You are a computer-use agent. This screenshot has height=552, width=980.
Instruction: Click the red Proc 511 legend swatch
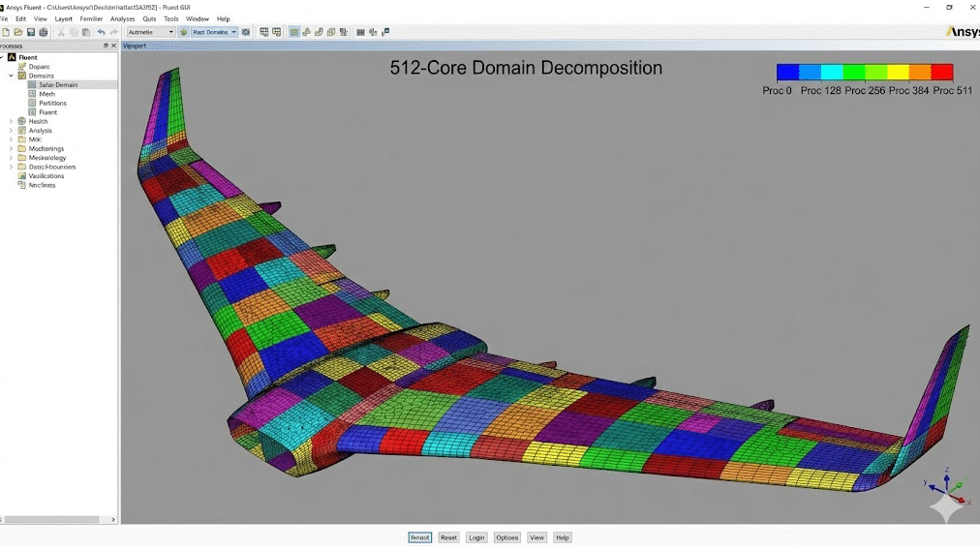941,73
